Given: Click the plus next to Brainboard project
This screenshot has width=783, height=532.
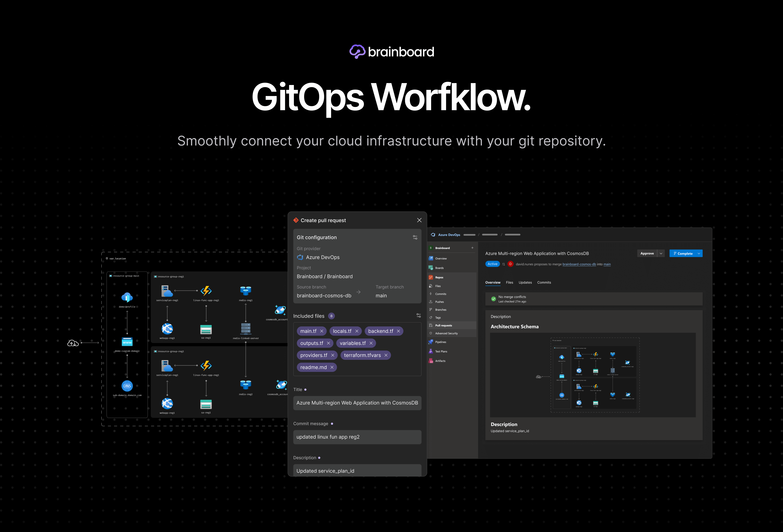Looking at the screenshot, I should click(x=472, y=248).
